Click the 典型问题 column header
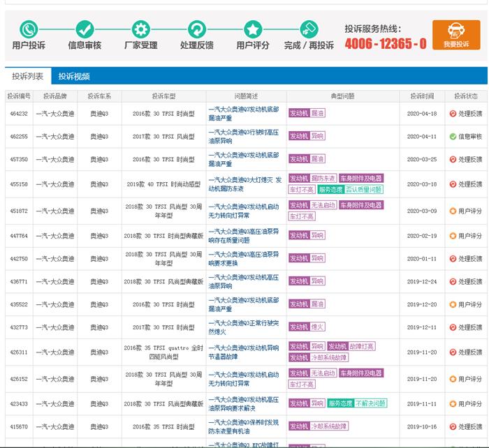Viewport: 489px width, 448px height. pyautogui.click(x=343, y=96)
